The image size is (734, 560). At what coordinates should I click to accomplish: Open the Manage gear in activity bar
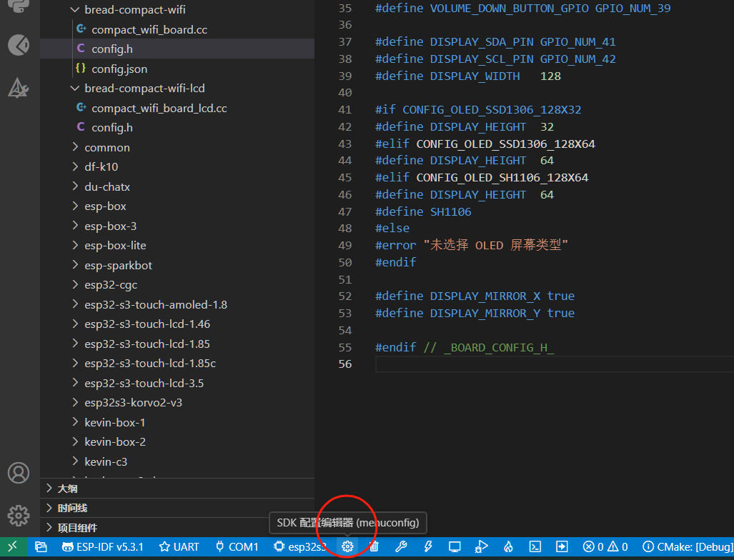click(x=19, y=514)
